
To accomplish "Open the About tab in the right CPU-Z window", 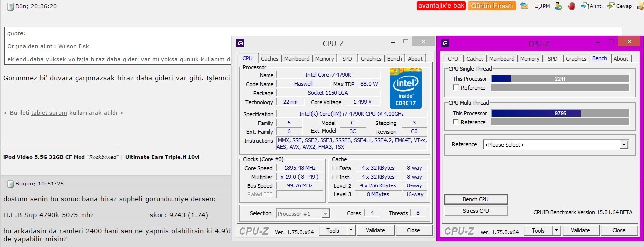I will (x=621, y=59).
